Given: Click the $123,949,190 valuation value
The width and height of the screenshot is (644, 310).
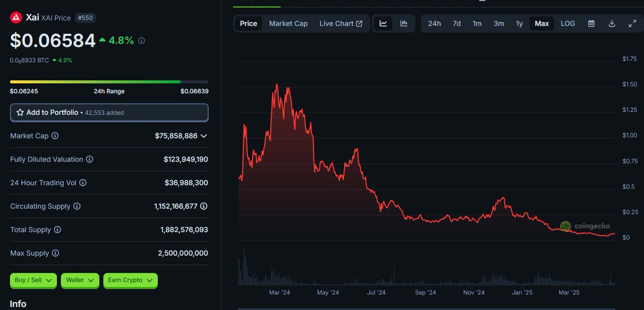Looking at the screenshot, I should 186,159.
